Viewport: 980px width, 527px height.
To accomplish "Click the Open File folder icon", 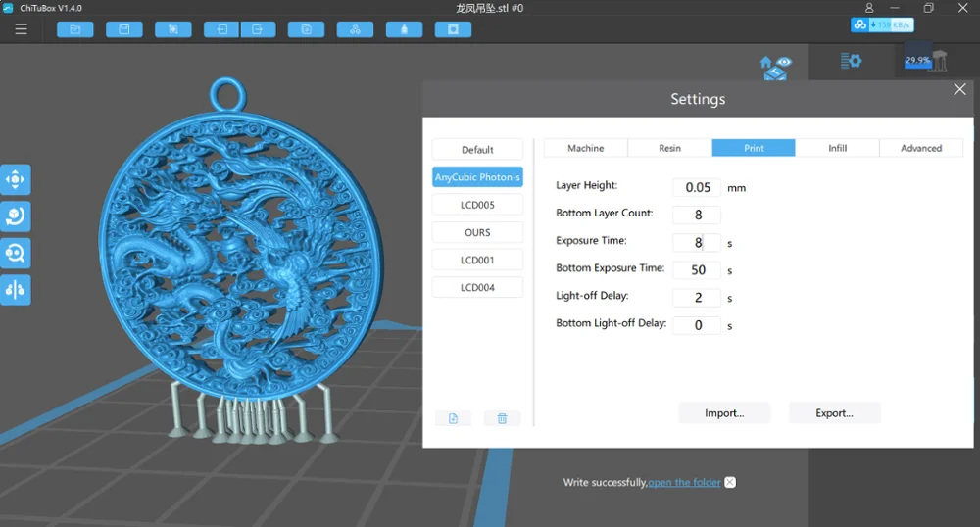I will coord(75,29).
